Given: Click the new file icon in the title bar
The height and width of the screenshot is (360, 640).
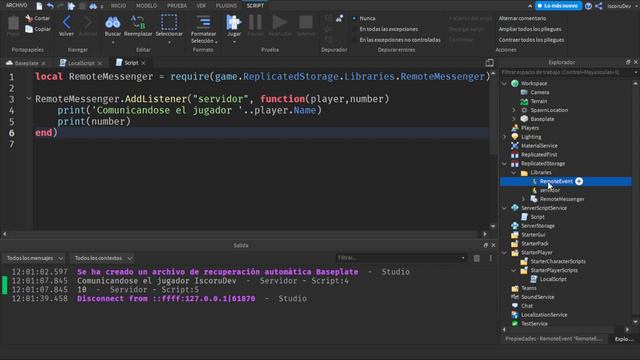Looking at the screenshot, I should [x=39, y=6].
